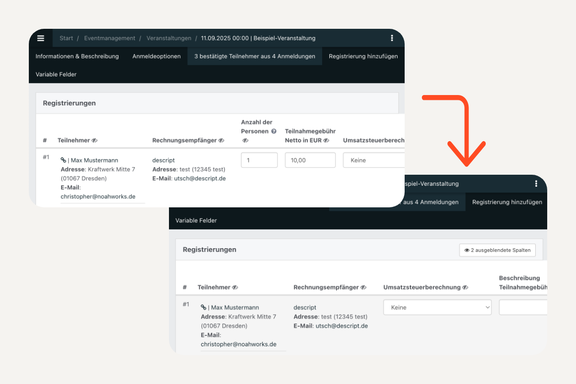The height and width of the screenshot is (384, 576).
Task: Open hamburger menu in upper window
Action: (41, 38)
